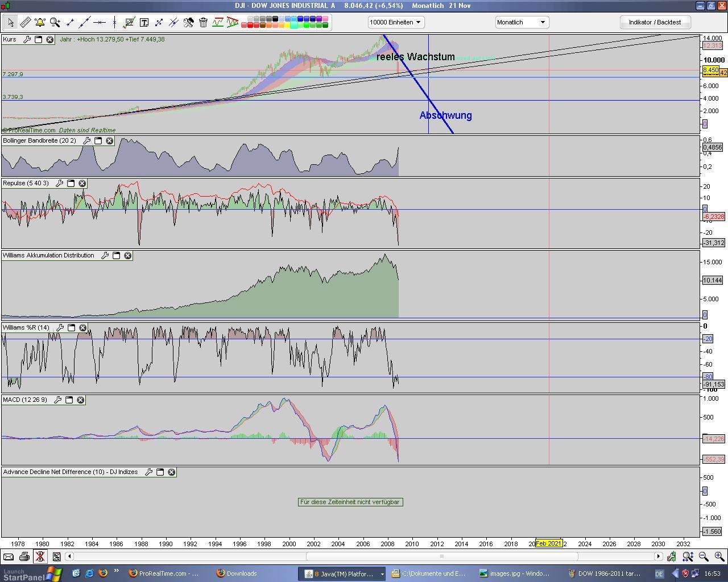728x582 pixels.
Task: Pick the black color swatch in the palette
Action: click(x=275, y=19)
